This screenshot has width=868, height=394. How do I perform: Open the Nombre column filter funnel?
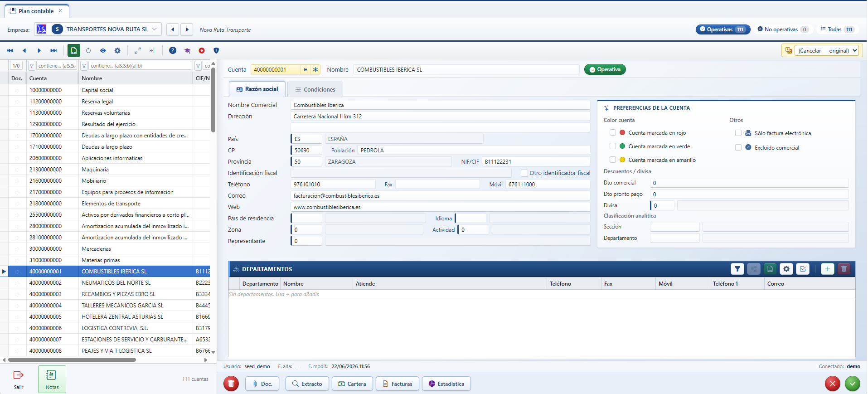tap(84, 66)
